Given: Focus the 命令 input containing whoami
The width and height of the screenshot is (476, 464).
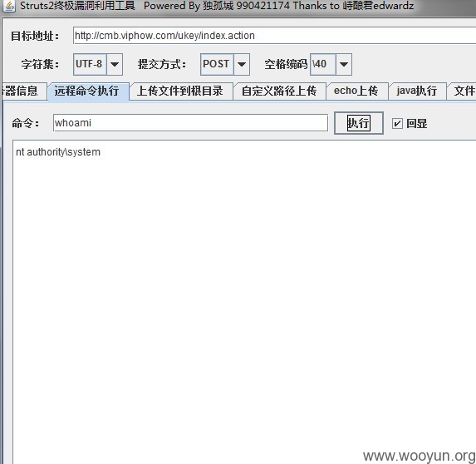Looking at the screenshot, I should click(x=190, y=123).
